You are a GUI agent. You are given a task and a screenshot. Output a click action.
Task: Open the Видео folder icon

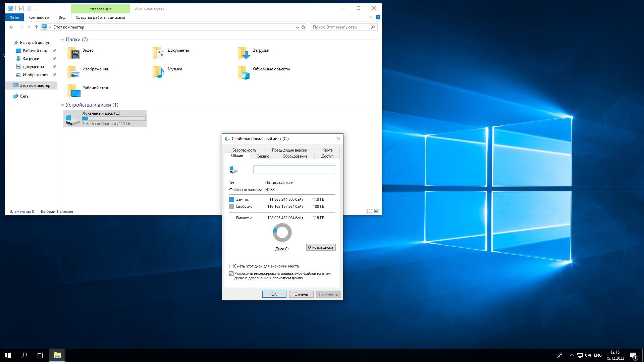74,53
